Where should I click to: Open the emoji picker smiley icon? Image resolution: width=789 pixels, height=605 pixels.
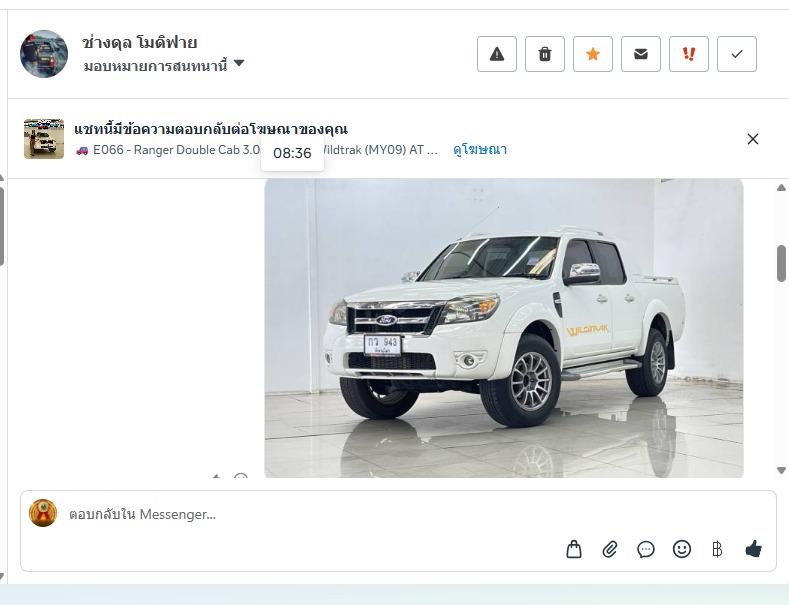[682, 549]
